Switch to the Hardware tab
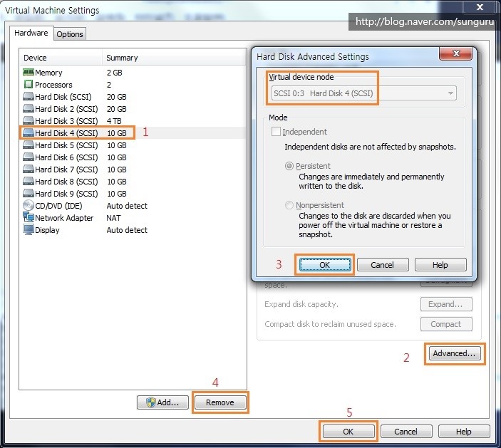 pyautogui.click(x=31, y=33)
